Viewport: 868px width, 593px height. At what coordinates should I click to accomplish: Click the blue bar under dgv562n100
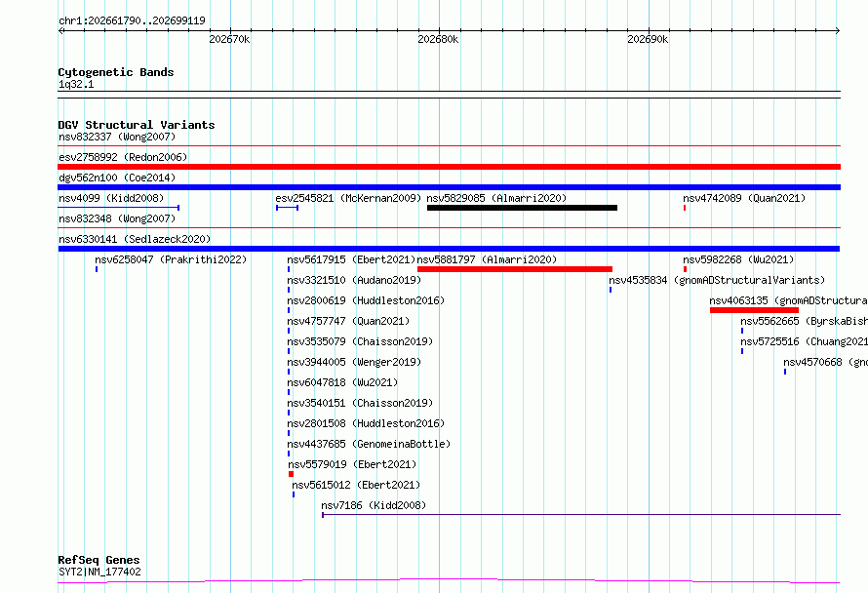[x=449, y=187]
